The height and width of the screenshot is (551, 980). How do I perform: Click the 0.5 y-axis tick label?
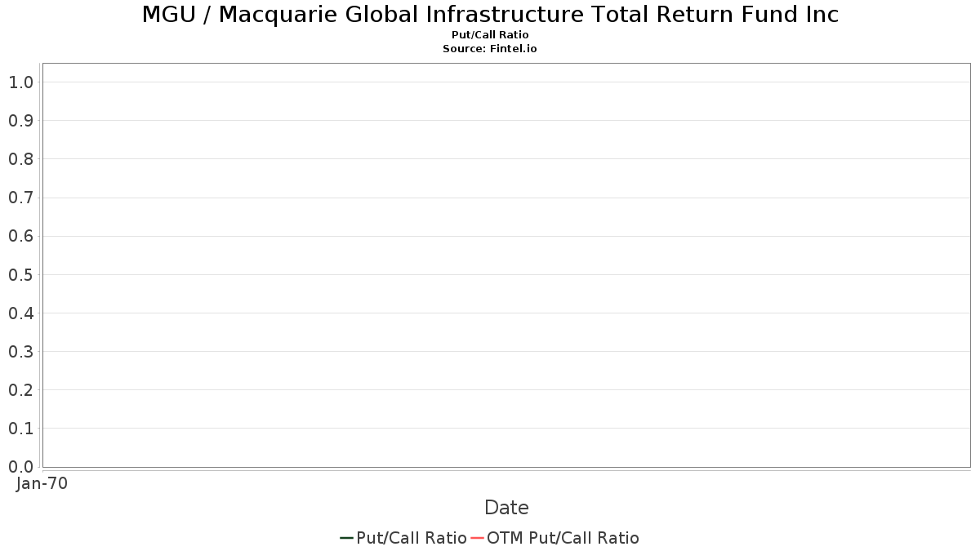21,275
